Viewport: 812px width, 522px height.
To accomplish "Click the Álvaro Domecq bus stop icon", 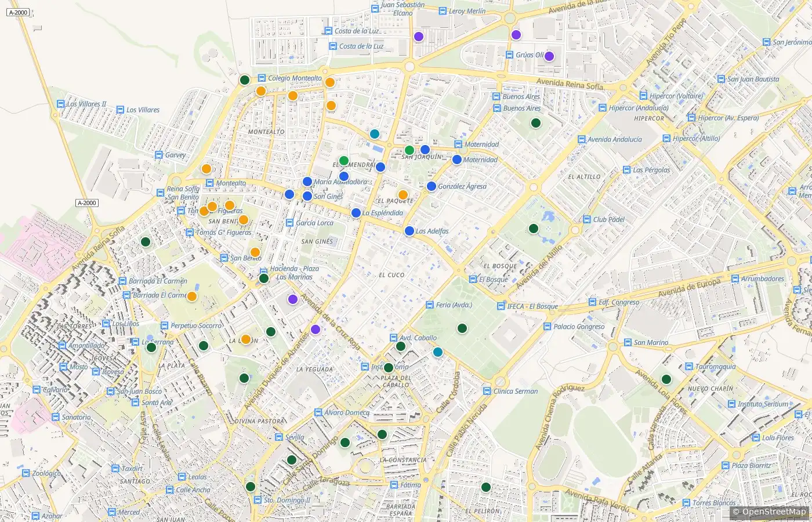I will click(318, 412).
